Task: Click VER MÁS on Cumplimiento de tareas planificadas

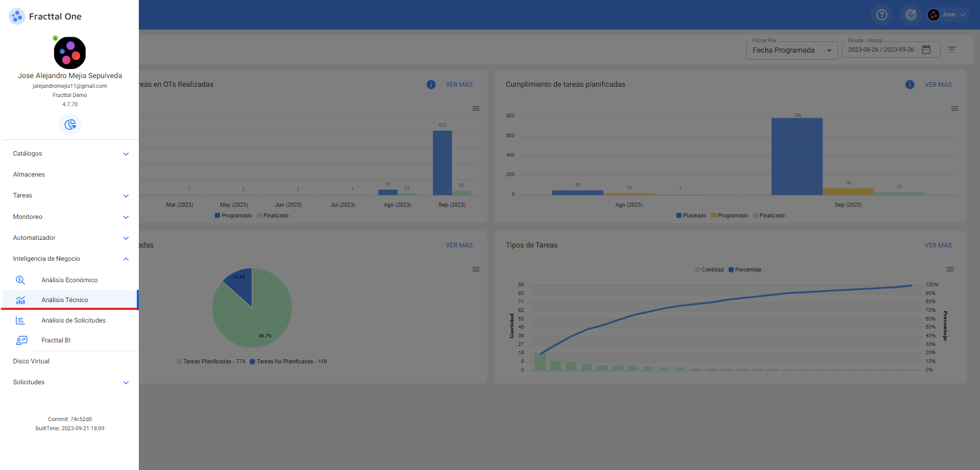Action: [x=938, y=85]
